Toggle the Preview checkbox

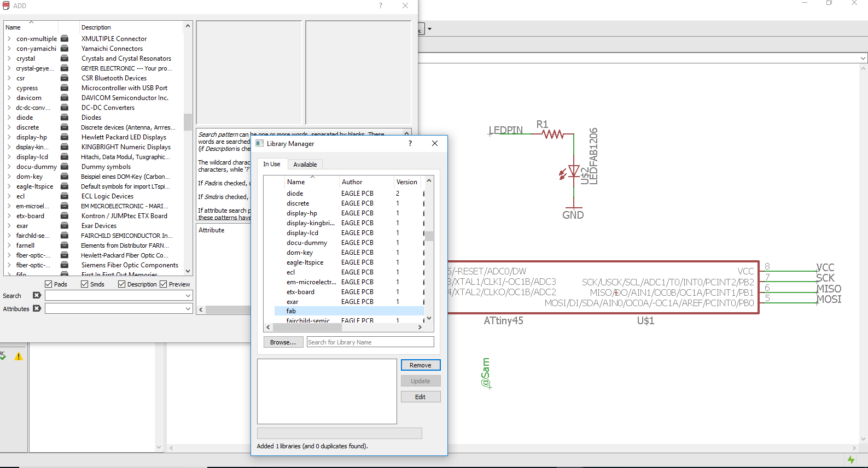[x=164, y=284]
